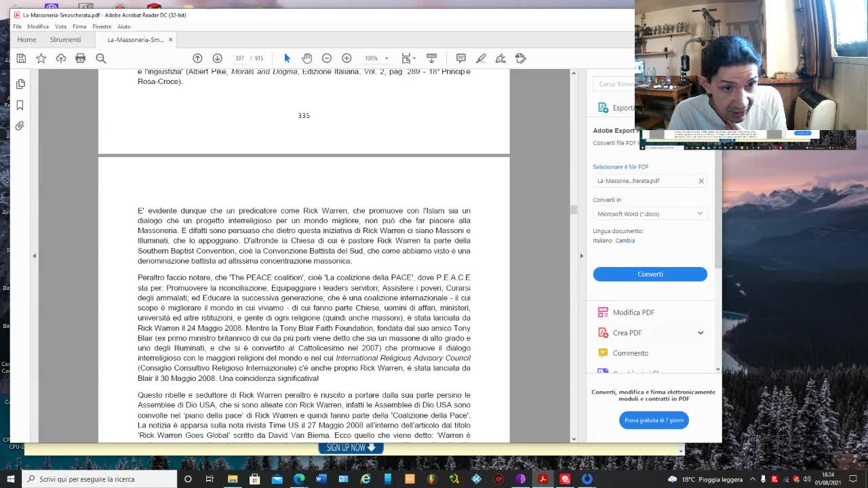Save the PDF file icon

tap(21, 58)
